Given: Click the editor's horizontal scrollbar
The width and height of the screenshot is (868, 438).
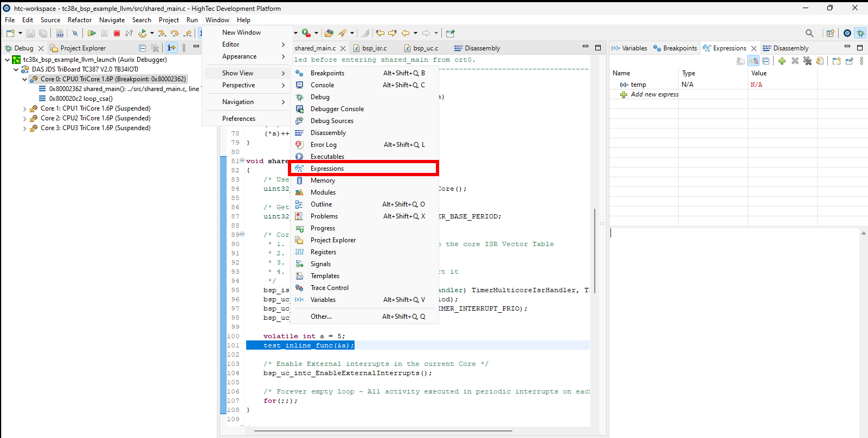Looking at the screenshot, I should pyautogui.click(x=383, y=431).
